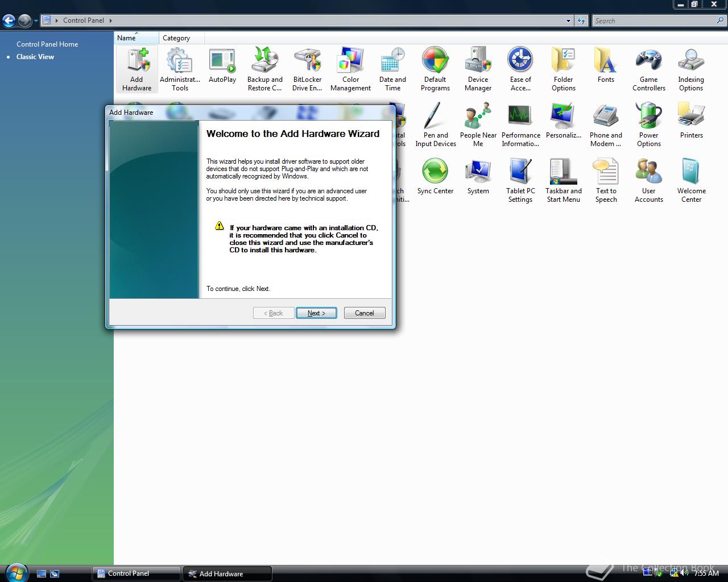The width and height of the screenshot is (728, 582).
Task: Open Phone and Modem Options icon
Action: tap(606, 124)
